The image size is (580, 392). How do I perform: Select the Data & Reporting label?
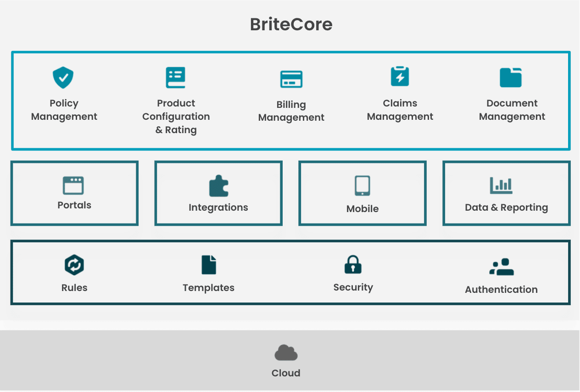[507, 207]
